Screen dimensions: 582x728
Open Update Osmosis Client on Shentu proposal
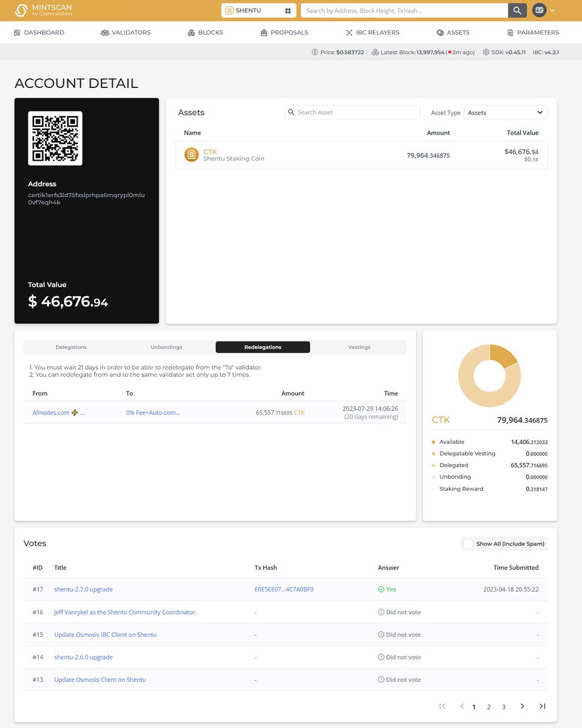[100, 679]
